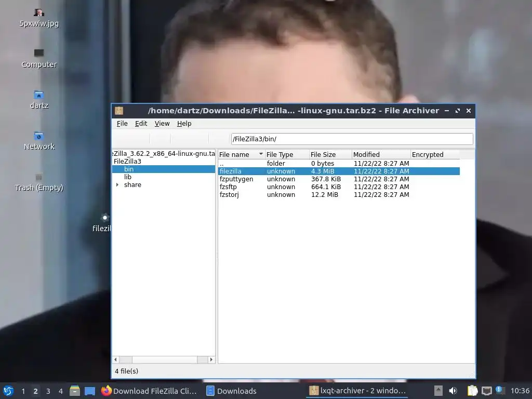
Task: Select the fzsftp file row
Action: coord(339,187)
